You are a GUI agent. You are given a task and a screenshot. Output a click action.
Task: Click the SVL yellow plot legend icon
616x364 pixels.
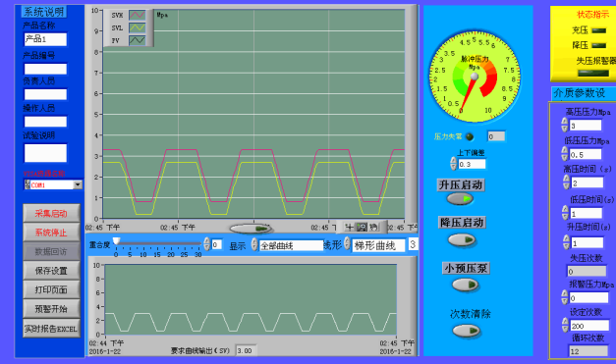[x=138, y=27]
